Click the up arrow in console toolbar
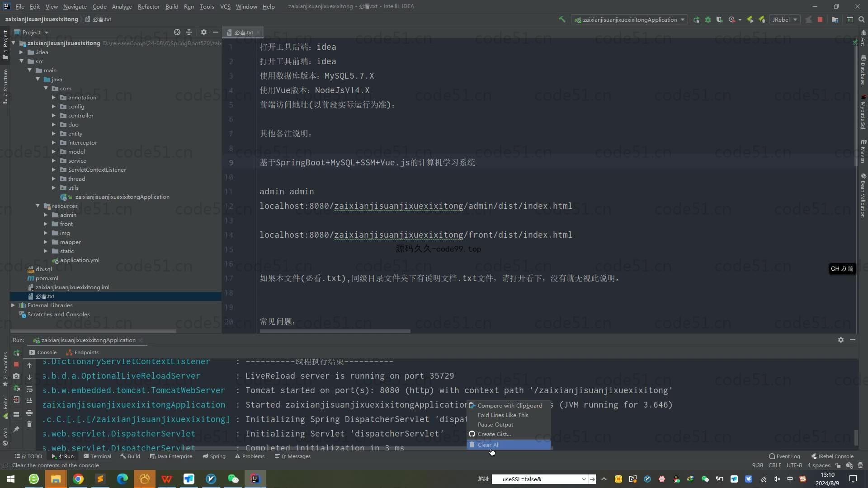868x488 pixels. coord(29,365)
